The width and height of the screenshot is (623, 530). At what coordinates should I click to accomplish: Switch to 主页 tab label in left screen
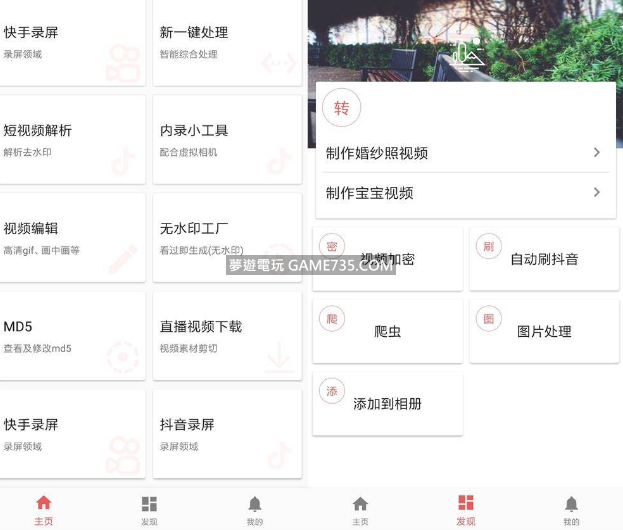43,521
